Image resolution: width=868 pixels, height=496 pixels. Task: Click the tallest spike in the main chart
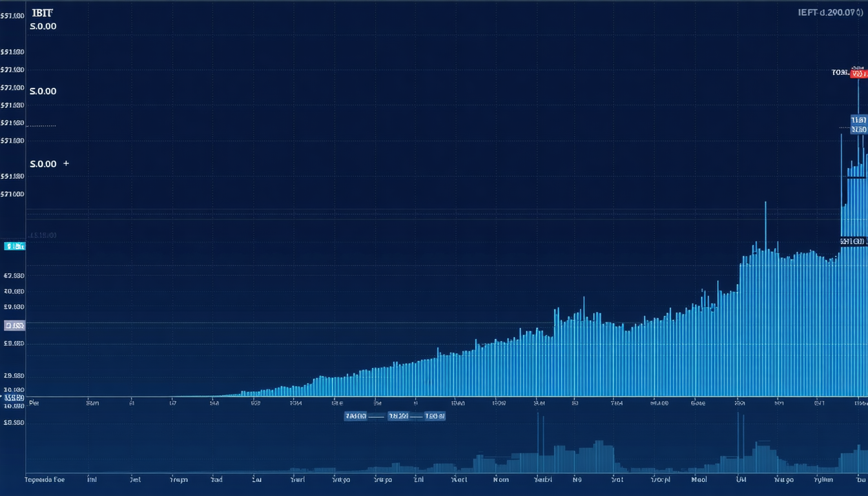[x=858, y=97]
